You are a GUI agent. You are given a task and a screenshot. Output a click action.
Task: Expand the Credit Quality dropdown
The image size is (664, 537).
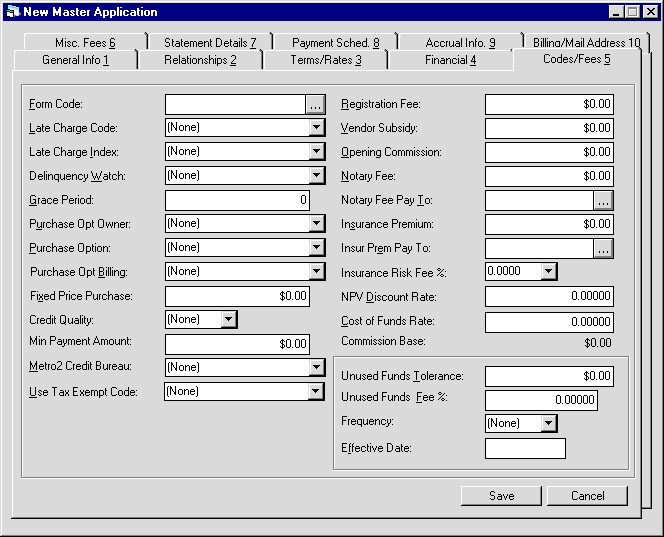point(229,319)
